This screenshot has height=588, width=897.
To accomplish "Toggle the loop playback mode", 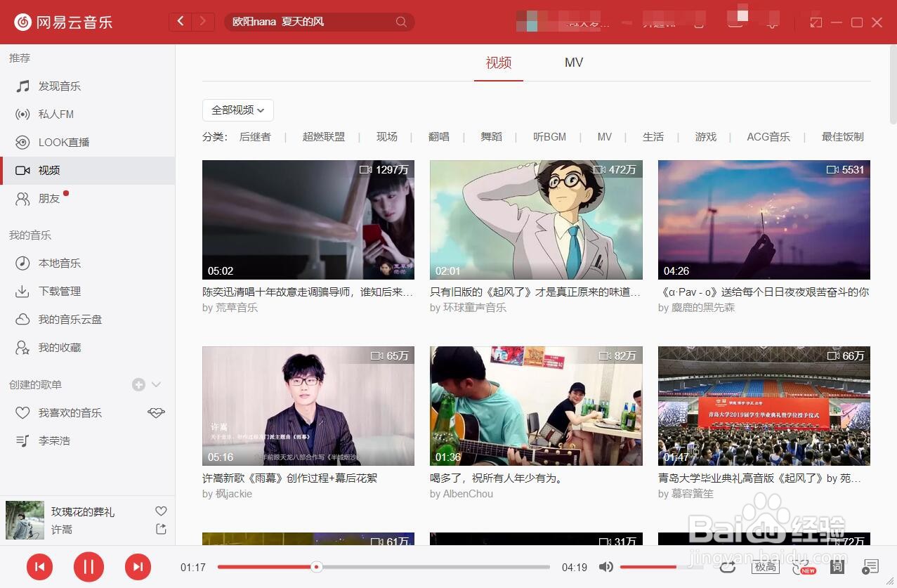I will (728, 567).
